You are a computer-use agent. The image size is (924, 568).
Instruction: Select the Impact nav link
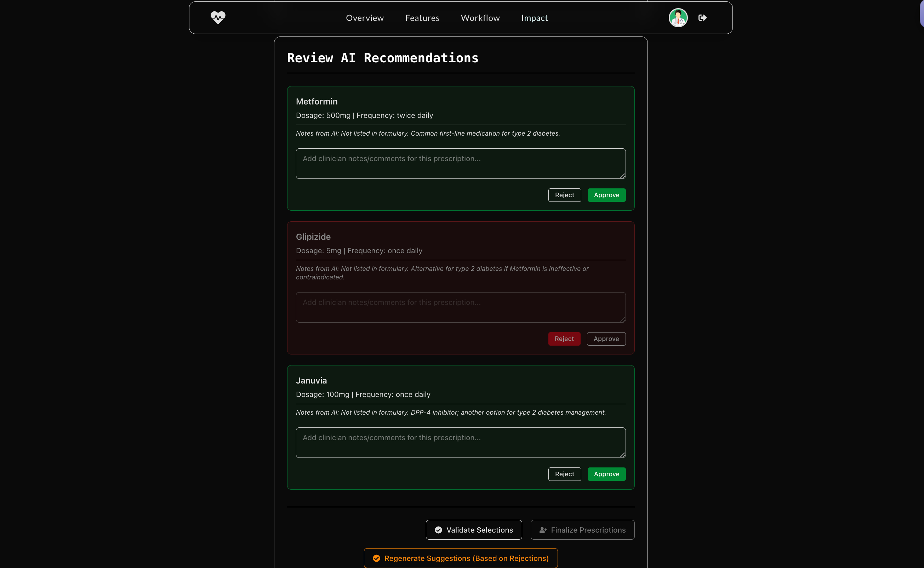click(534, 18)
